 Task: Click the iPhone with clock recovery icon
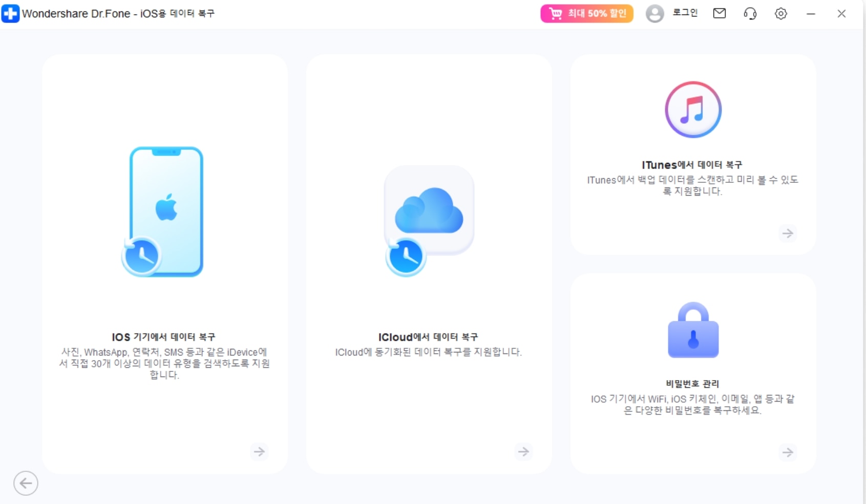163,212
